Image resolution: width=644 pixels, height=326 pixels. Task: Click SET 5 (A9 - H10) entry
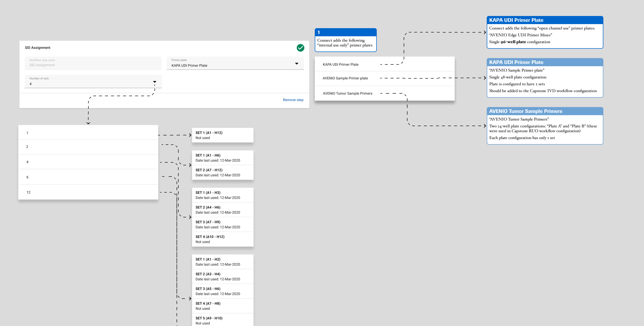(x=223, y=320)
